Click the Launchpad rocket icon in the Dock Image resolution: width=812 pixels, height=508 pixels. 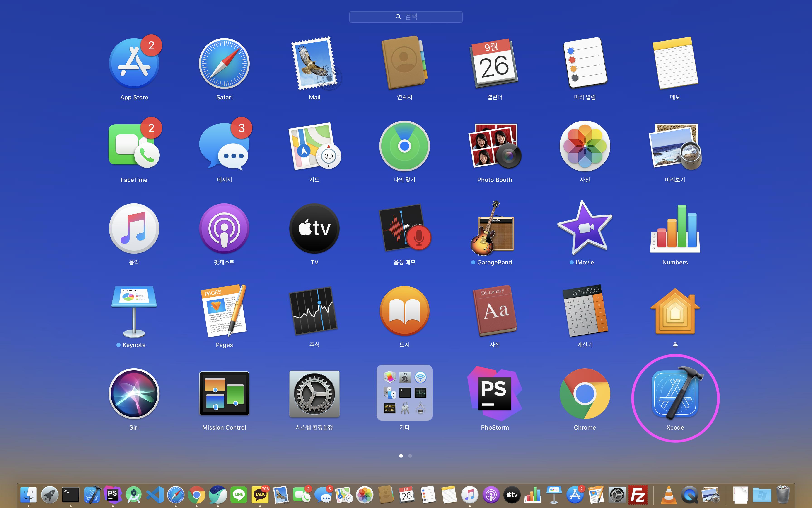(50, 495)
